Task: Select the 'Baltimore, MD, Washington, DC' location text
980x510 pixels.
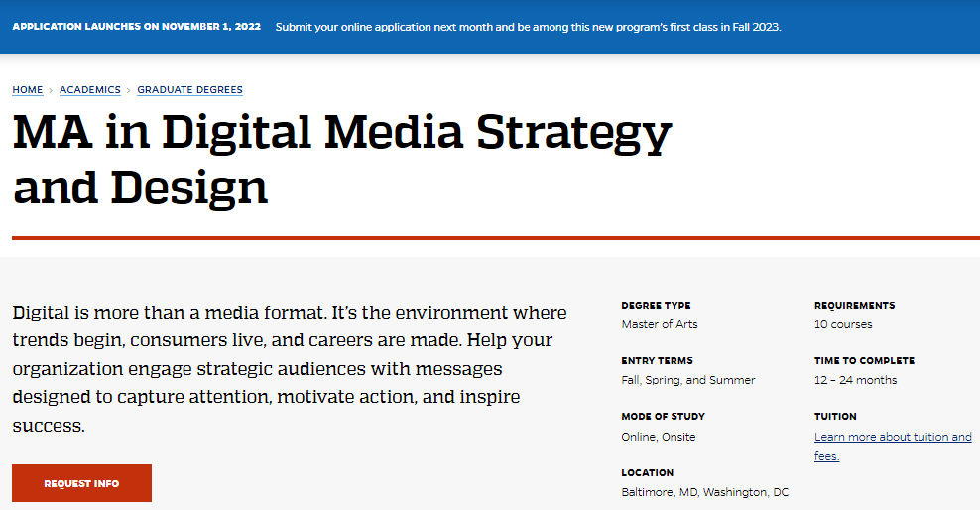Action: (x=704, y=492)
